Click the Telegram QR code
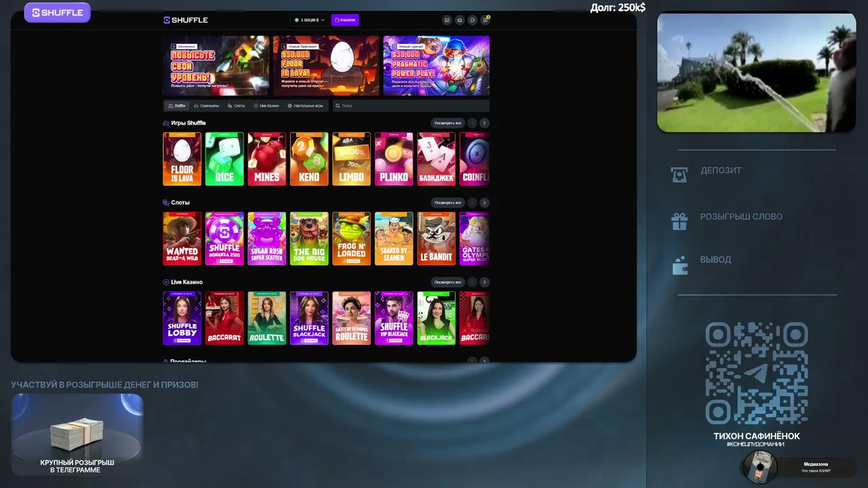This screenshot has width=868, height=488. 757,373
